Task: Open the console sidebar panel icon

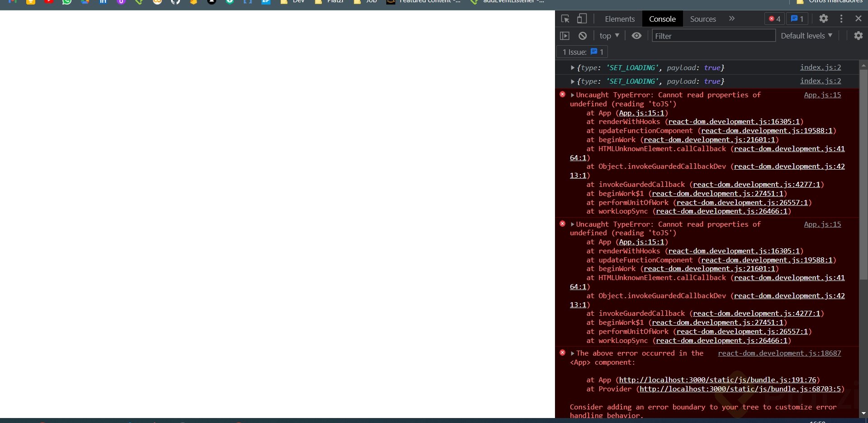Action: click(565, 35)
